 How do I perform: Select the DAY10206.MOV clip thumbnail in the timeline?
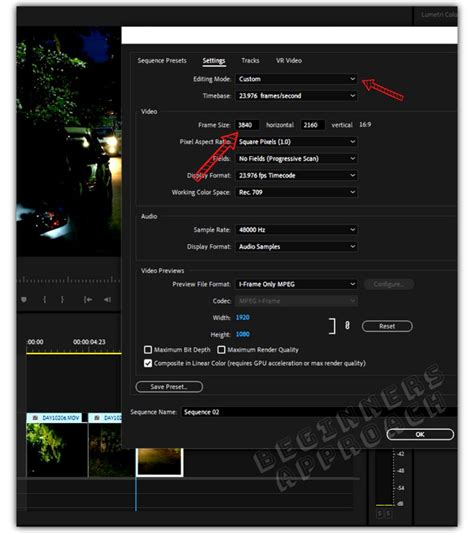click(x=57, y=449)
